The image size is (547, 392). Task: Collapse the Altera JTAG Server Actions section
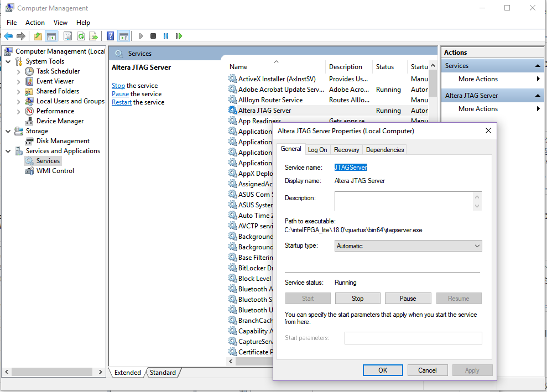coord(538,96)
